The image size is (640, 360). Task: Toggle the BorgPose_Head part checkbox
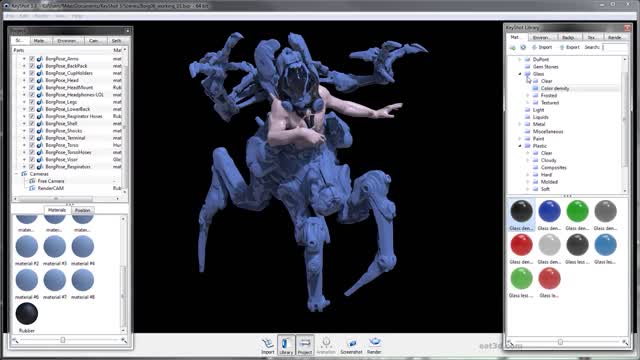pyautogui.click(x=32, y=80)
